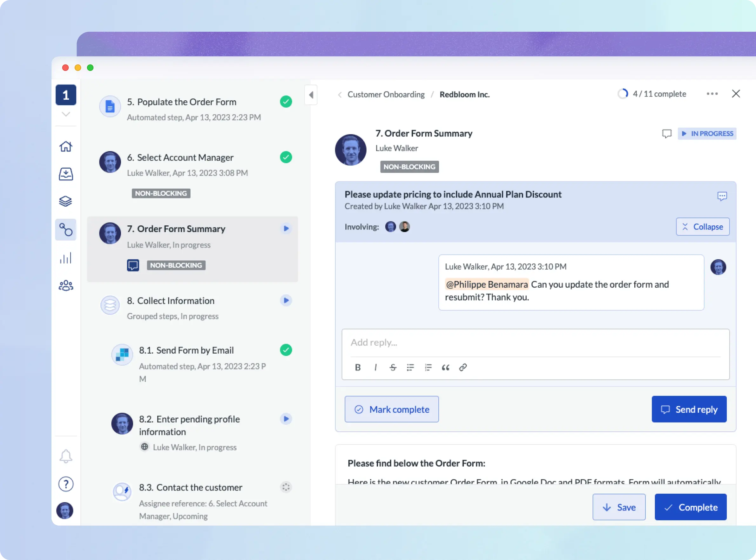Click Mark complete for the discussion

tap(391, 409)
